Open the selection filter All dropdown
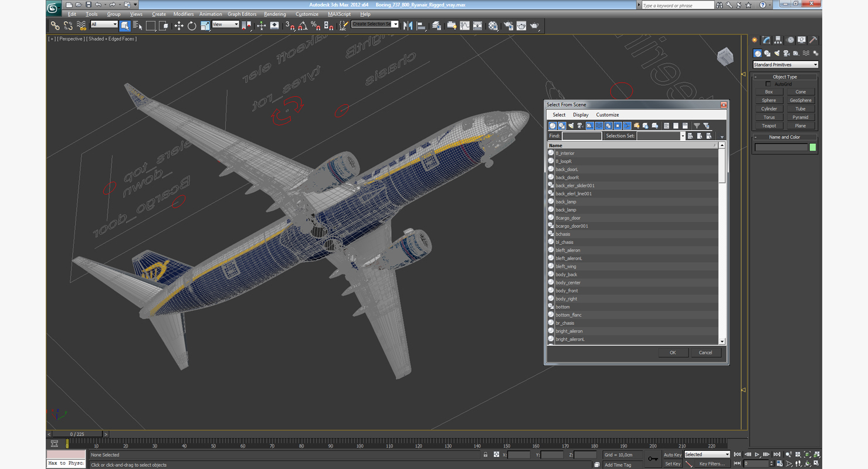The height and width of the screenshot is (469, 868). (x=104, y=25)
